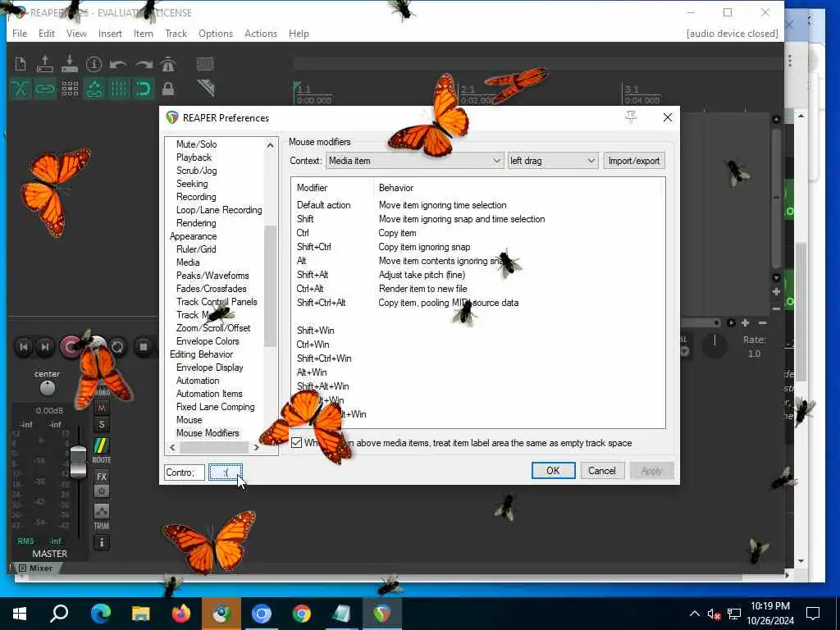Viewport: 840px width, 630px height.
Task: Click '[audio device closed]' status text
Action: coord(732,33)
